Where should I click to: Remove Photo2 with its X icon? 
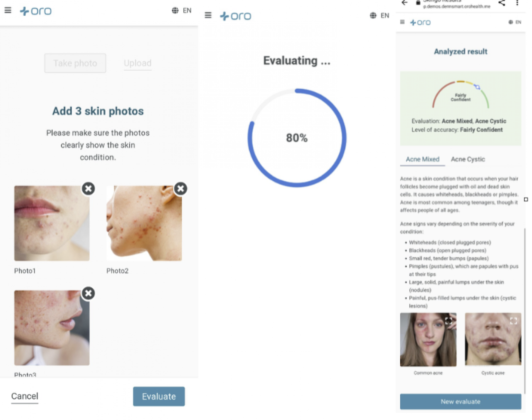point(180,189)
